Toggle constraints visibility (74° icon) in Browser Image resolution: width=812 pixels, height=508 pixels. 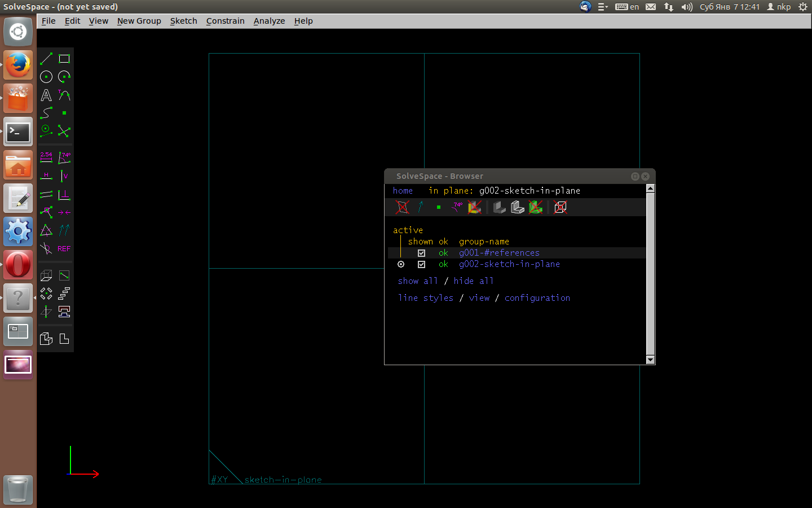[457, 207]
